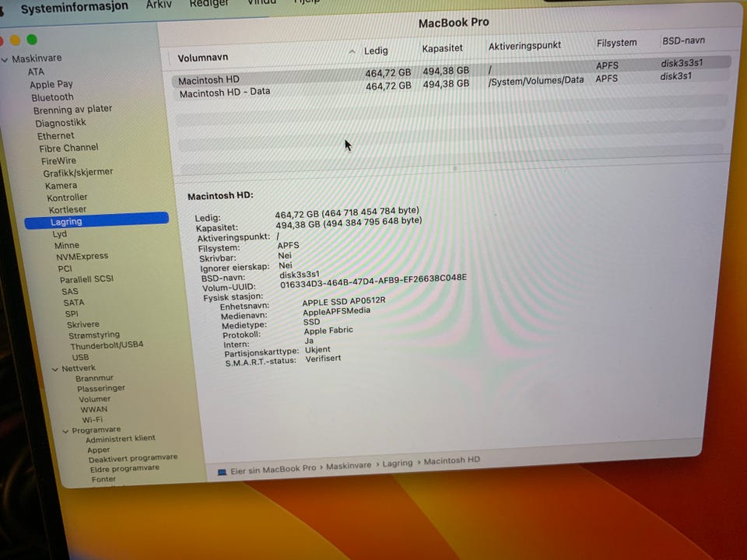Select the highlighted Lagring item
Image resolution: width=747 pixels, height=560 pixels.
(96, 220)
